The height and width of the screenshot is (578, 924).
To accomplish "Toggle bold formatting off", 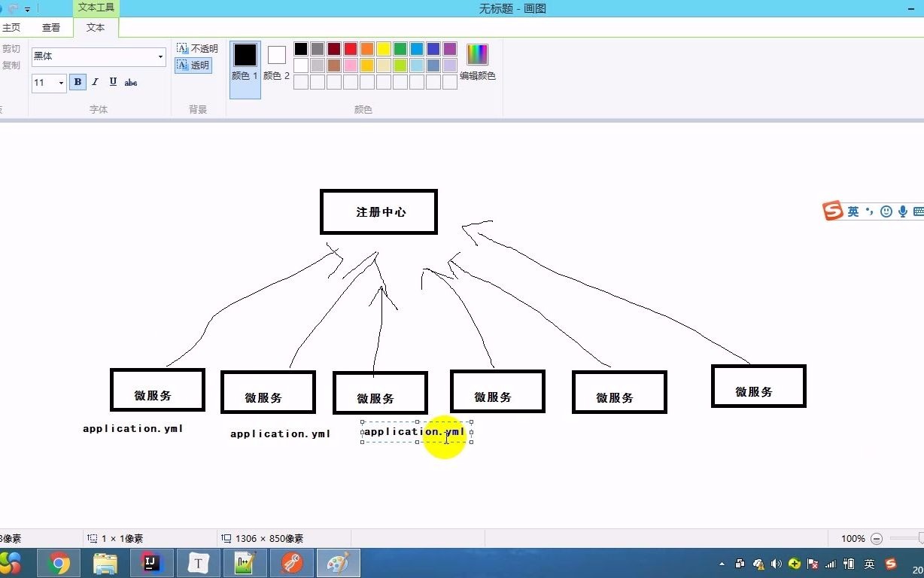I will pos(78,82).
